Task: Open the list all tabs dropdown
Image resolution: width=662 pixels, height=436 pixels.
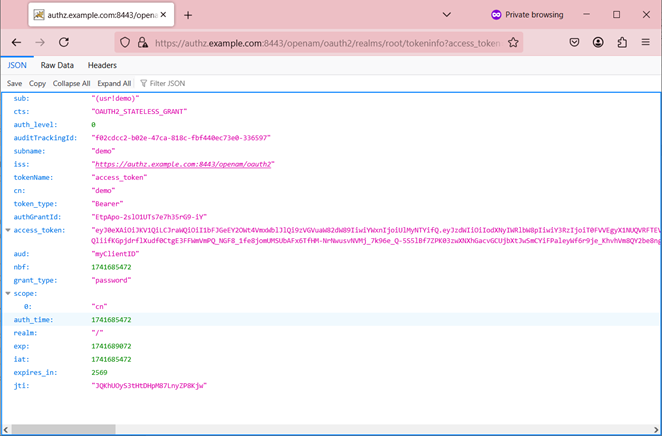Action: [x=447, y=15]
